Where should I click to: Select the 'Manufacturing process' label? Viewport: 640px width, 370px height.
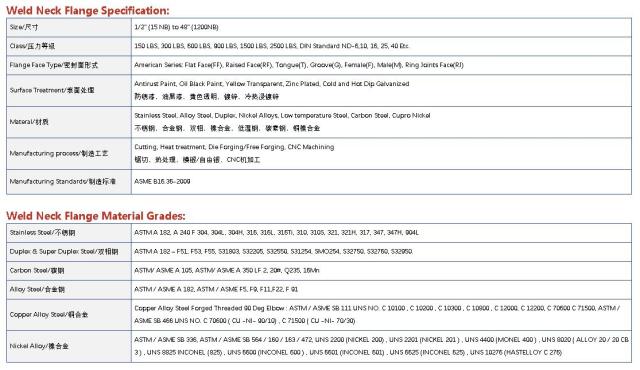click(x=59, y=153)
